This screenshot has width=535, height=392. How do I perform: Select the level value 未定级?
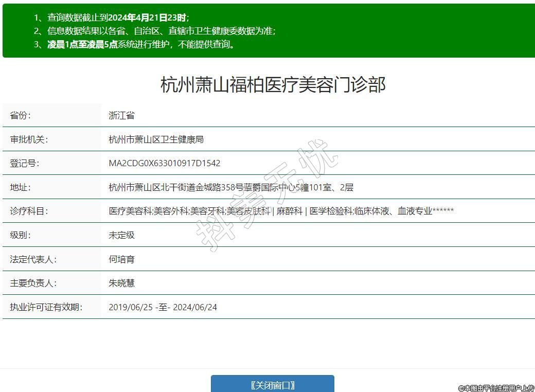121,235
